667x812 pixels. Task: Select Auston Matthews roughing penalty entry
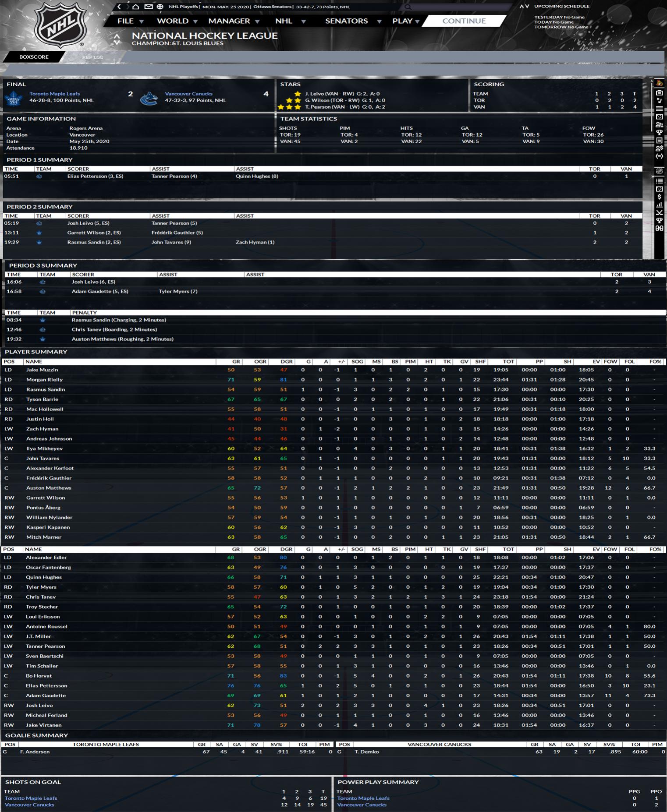(x=123, y=339)
